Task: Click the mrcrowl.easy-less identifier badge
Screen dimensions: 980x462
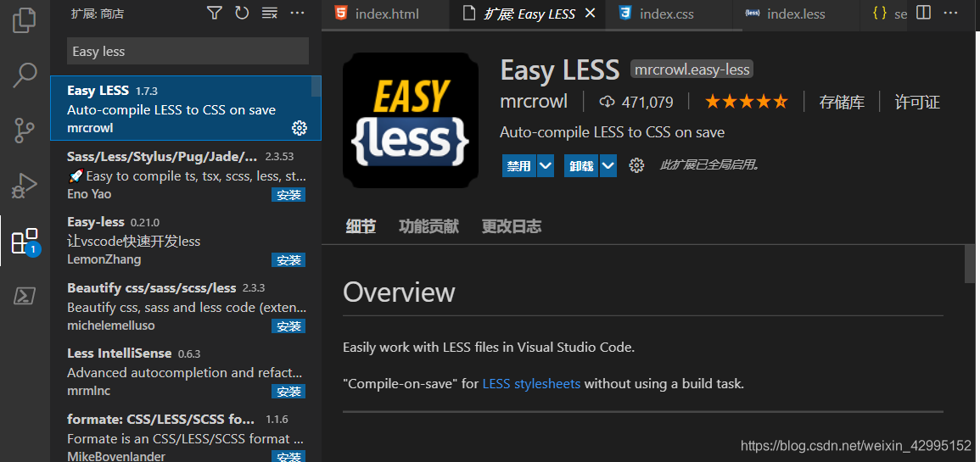Action: 692,70
